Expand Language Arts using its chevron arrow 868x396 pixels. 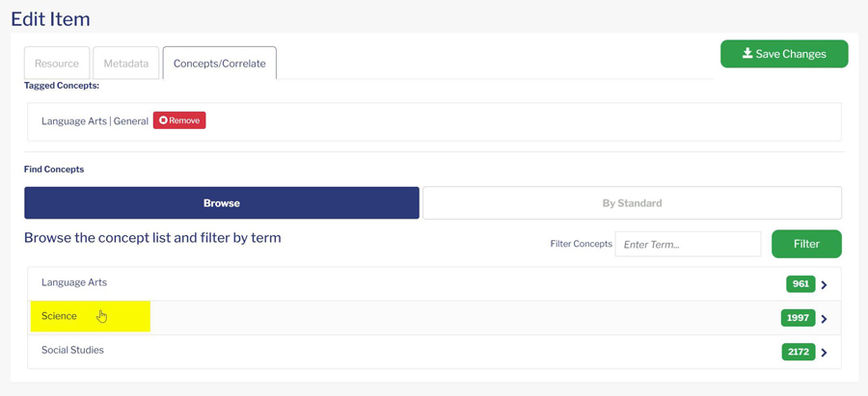[825, 285]
